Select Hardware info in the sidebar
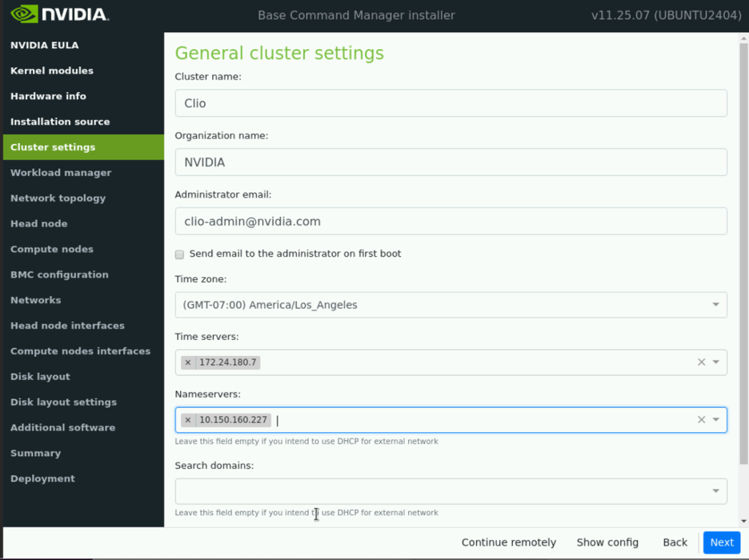 pyautogui.click(x=83, y=96)
